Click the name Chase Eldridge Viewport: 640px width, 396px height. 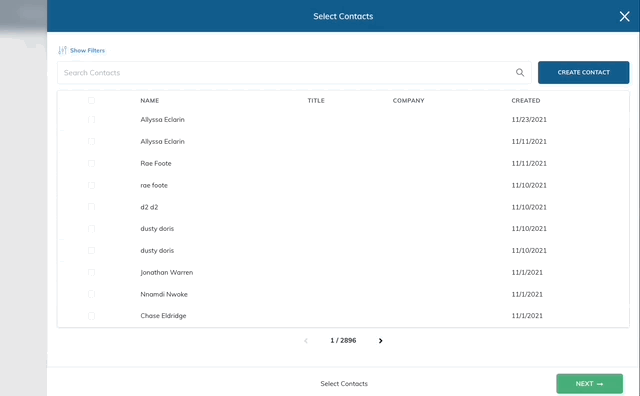[x=163, y=316]
